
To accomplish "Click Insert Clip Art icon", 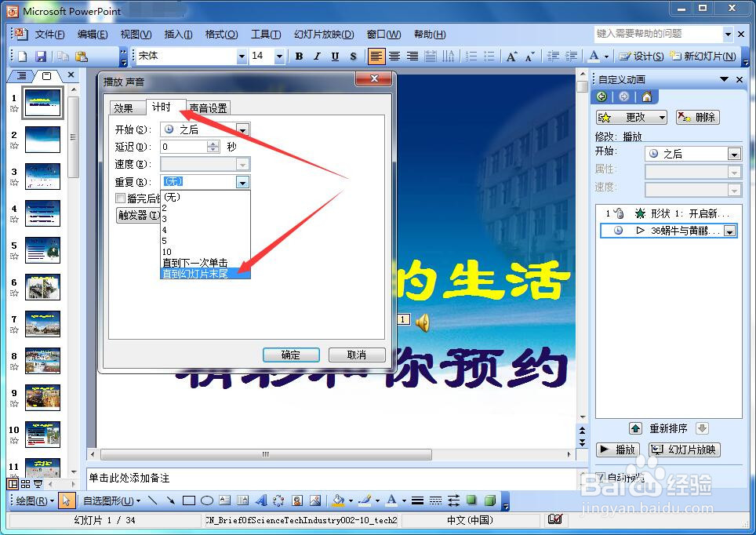I will pos(297,500).
